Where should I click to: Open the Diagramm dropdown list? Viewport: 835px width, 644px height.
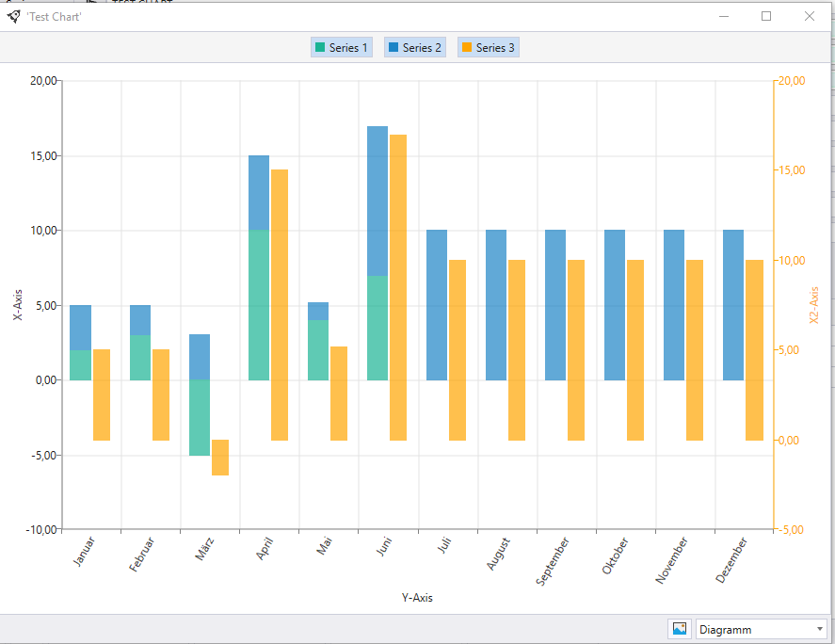[761, 629]
